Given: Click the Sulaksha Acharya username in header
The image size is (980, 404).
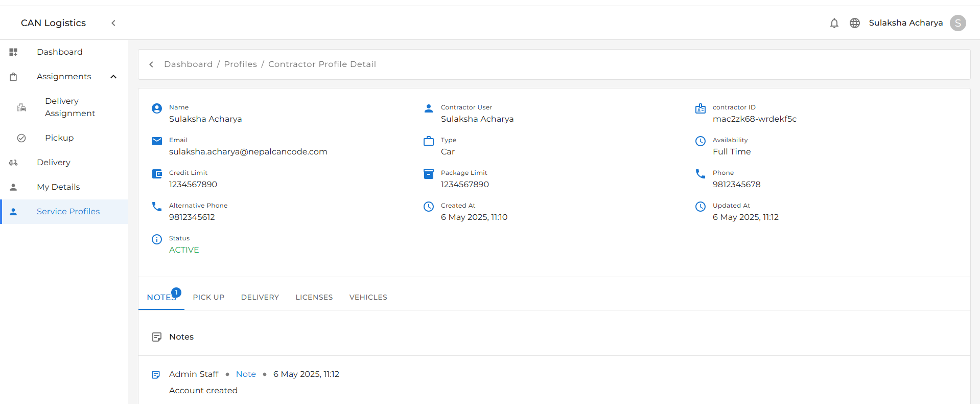Looking at the screenshot, I should (x=906, y=23).
